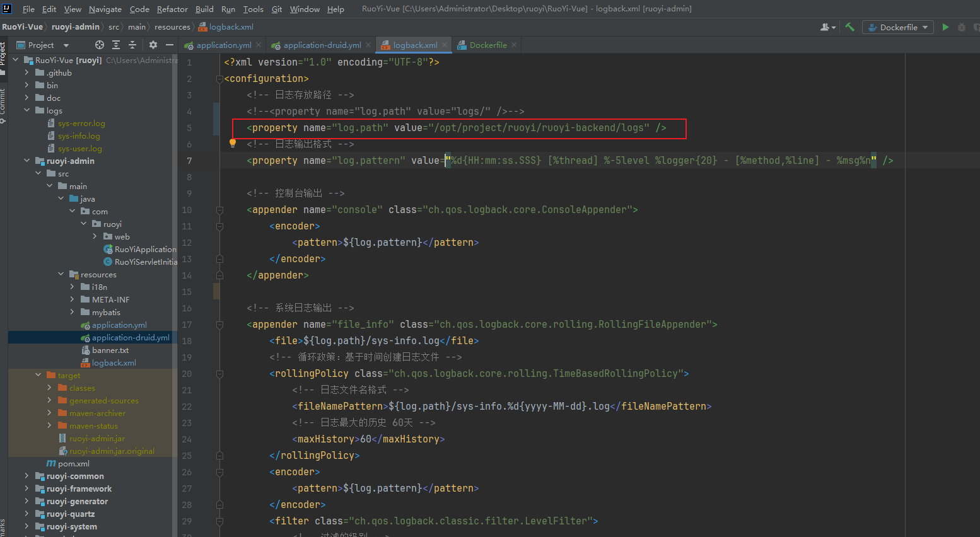This screenshot has width=980, height=537.
Task: Open the Navigate menu
Action: tap(105, 9)
